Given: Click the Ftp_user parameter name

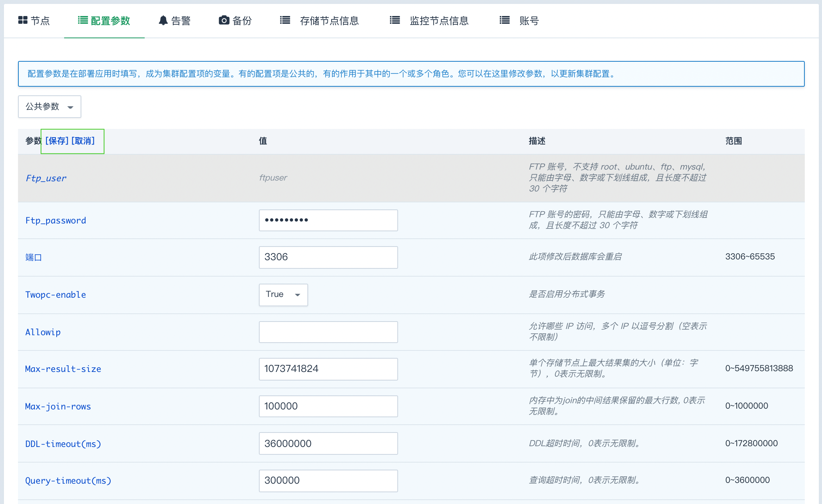Looking at the screenshot, I should [46, 179].
